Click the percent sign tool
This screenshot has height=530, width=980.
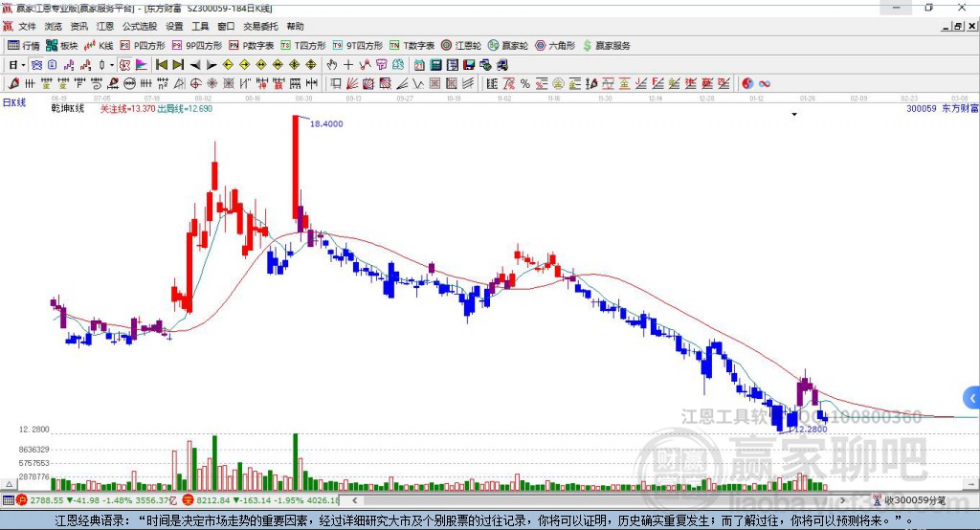(525, 84)
